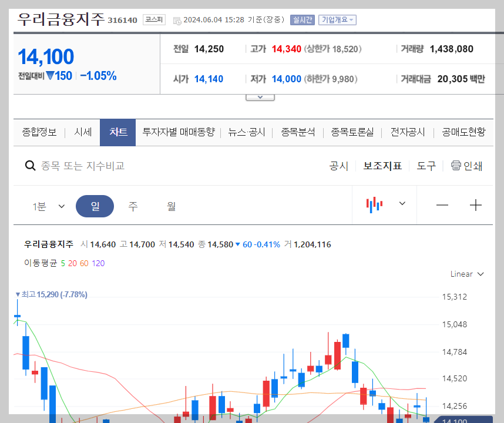Expand the quote details chevron handle

click(x=260, y=98)
